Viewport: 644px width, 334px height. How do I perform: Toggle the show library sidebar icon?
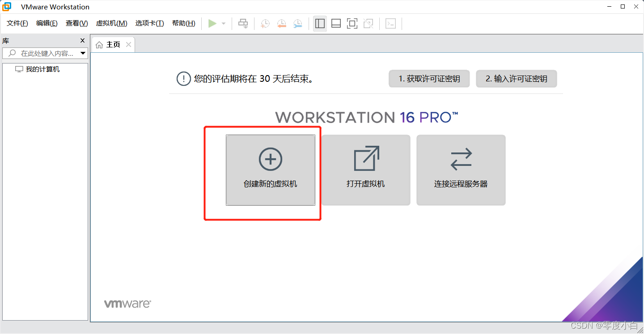(320, 24)
